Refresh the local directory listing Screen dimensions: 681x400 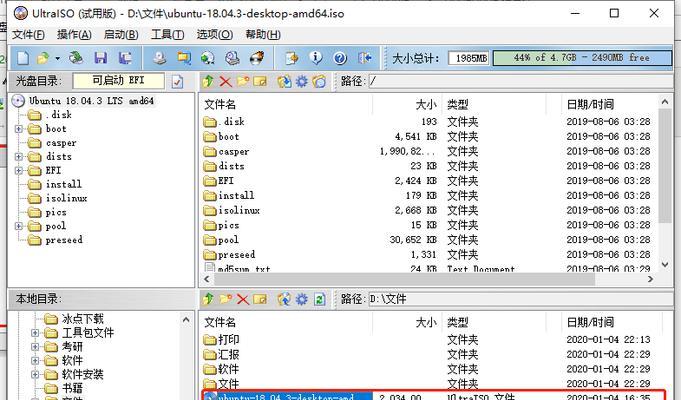(319, 299)
